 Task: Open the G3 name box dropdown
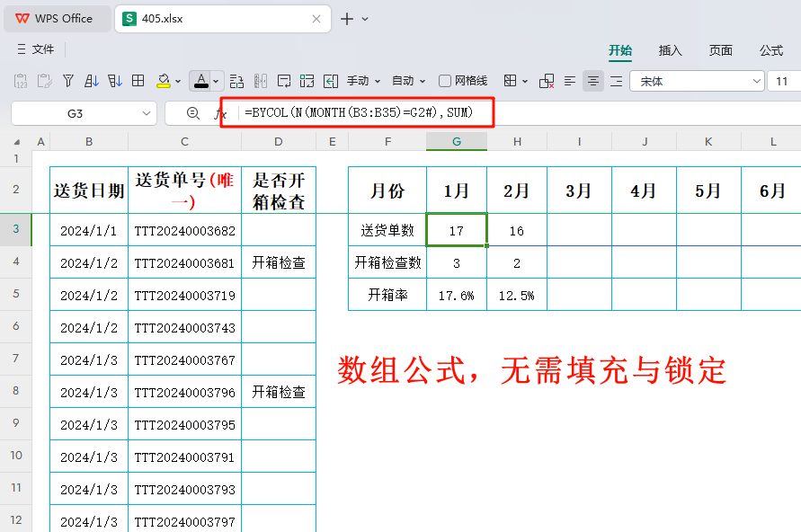(147, 113)
